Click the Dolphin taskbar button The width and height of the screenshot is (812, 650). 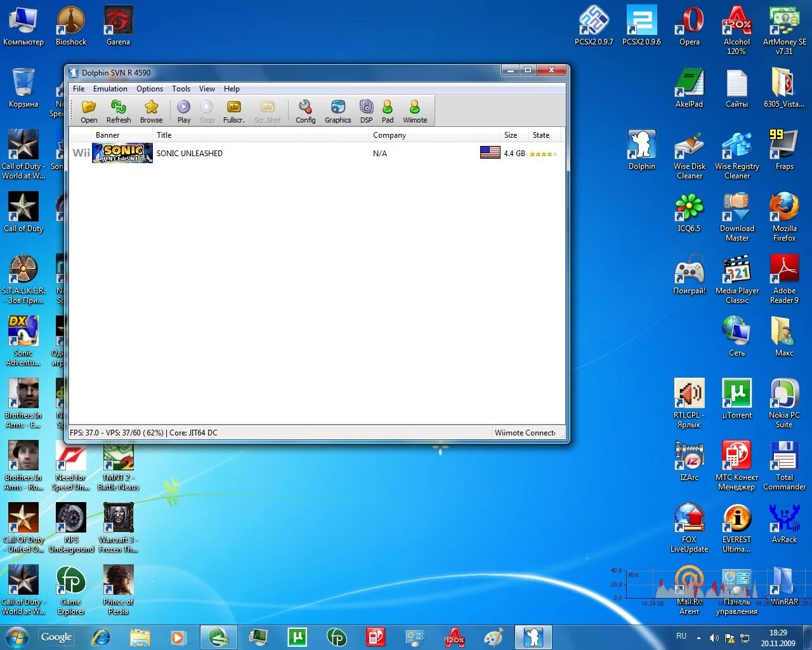click(x=534, y=637)
